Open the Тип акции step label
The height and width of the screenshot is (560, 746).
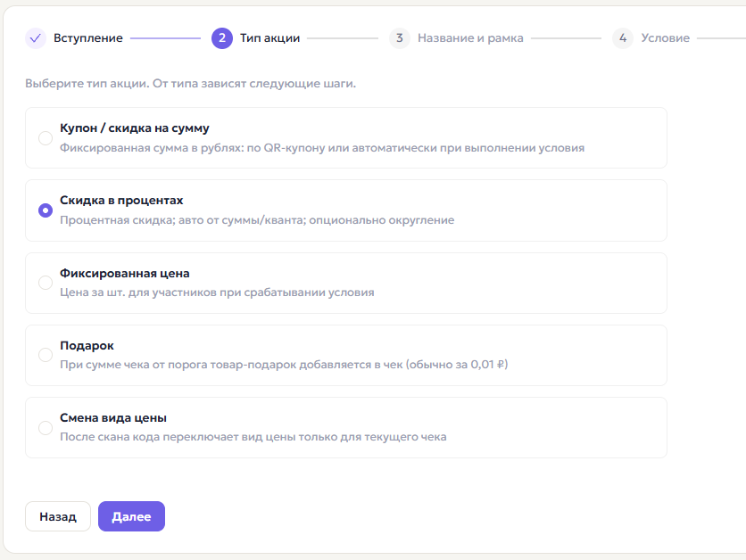269,38
